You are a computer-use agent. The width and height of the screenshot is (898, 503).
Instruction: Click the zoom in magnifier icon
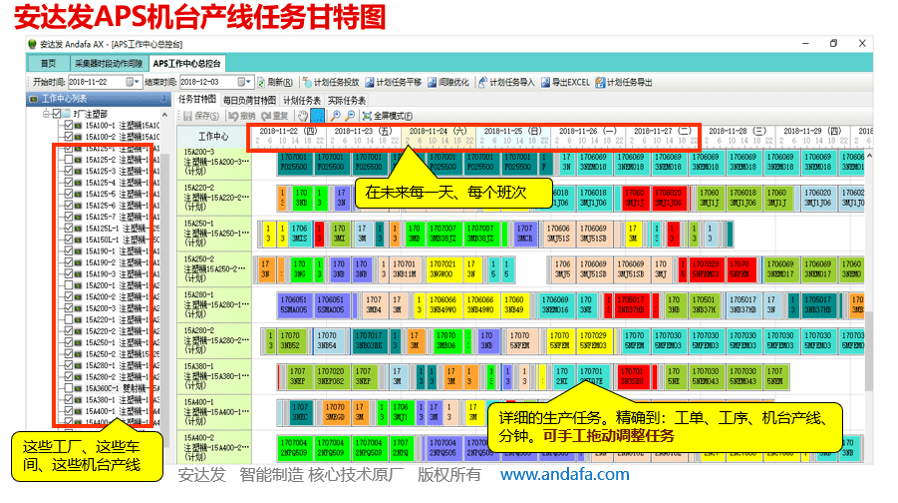coord(336,116)
